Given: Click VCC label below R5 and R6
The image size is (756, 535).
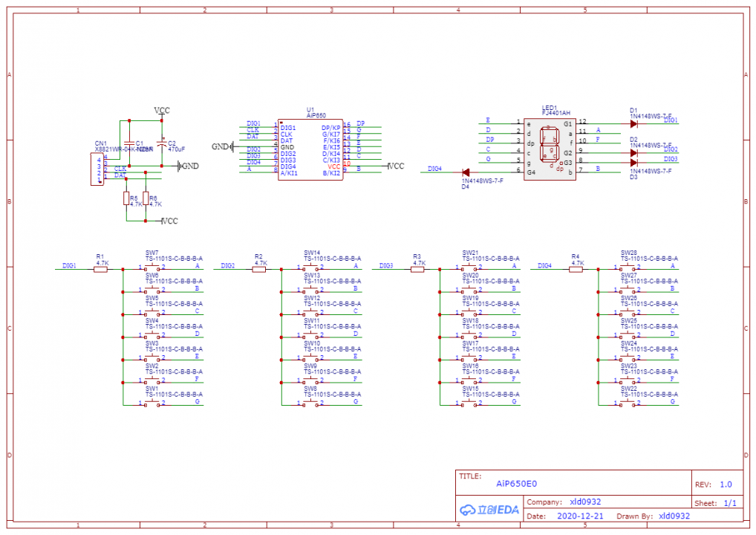Looking at the screenshot, I should [x=169, y=221].
